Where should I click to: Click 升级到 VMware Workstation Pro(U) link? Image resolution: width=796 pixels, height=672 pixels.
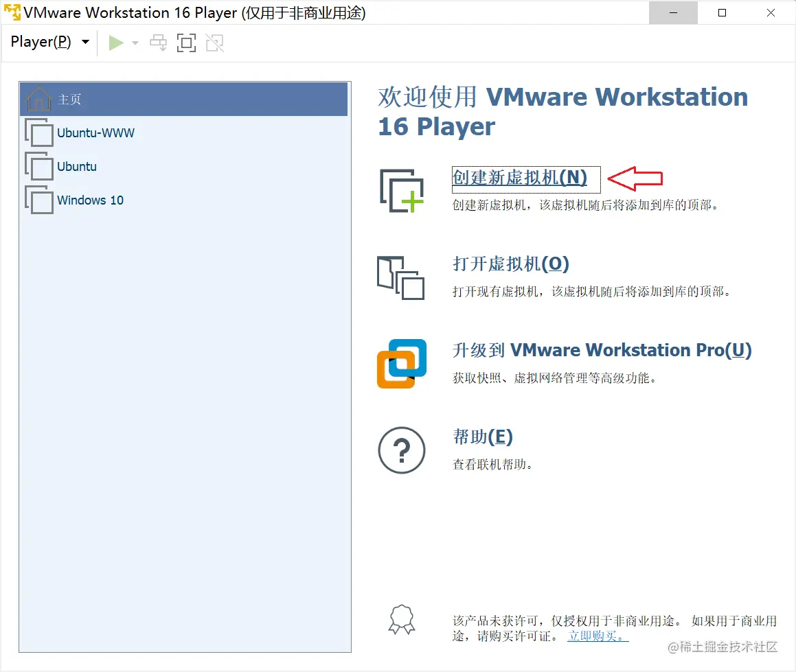(602, 350)
